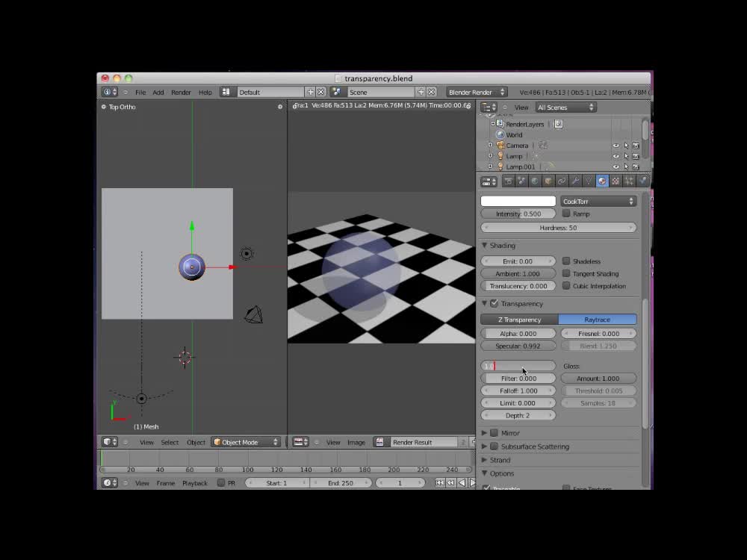Open the Physics properties tab

[x=643, y=181]
